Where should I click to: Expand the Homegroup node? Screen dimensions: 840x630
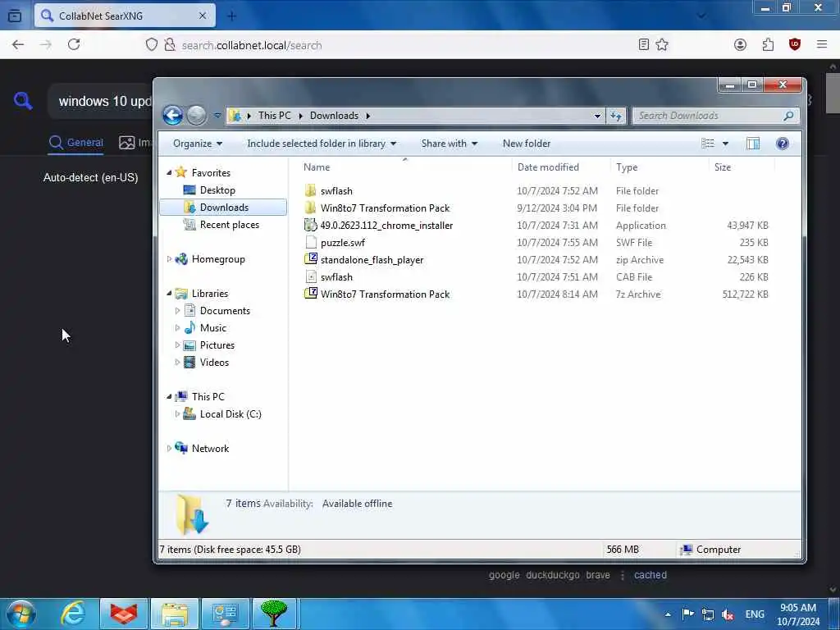point(169,259)
